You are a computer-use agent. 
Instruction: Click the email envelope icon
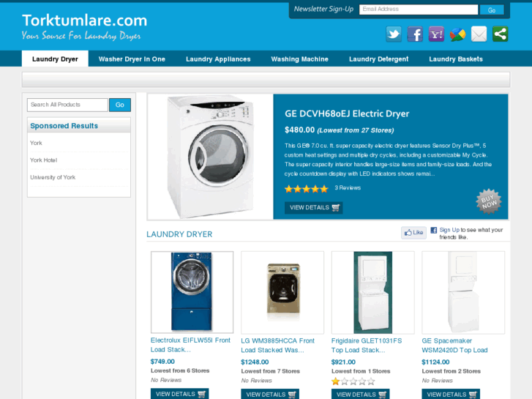(479, 34)
